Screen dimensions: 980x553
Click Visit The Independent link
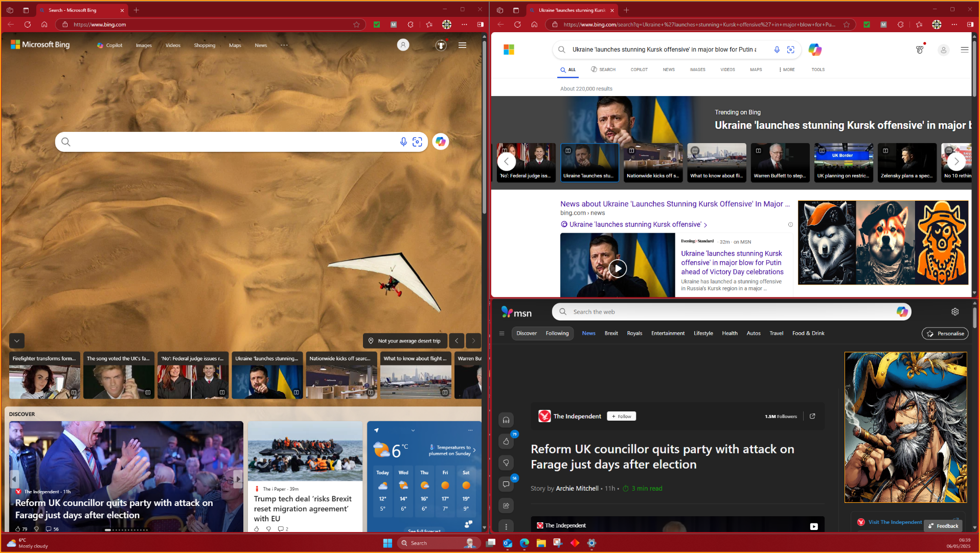pyautogui.click(x=895, y=522)
